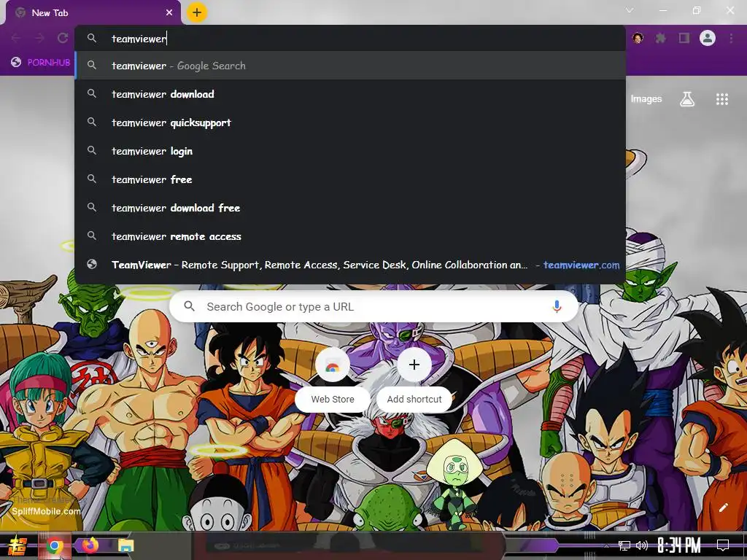Screen dimensions: 747x560
Task: Click the reload page icon
Action: [63, 38]
